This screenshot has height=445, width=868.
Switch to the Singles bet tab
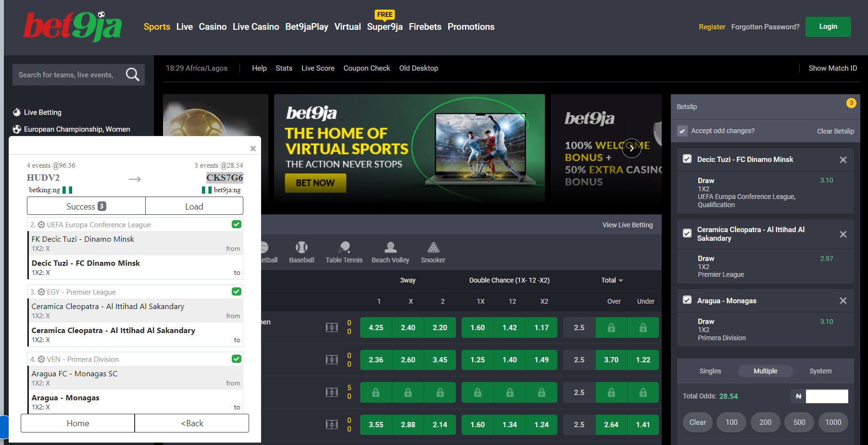tap(710, 371)
